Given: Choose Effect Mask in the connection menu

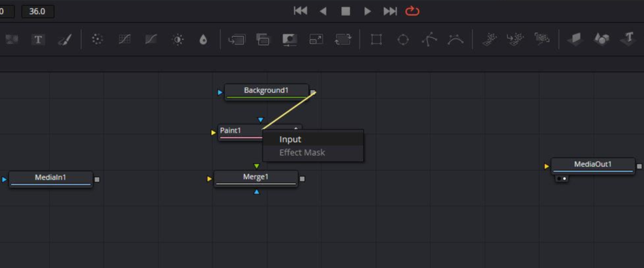Looking at the screenshot, I should [313, 152].
